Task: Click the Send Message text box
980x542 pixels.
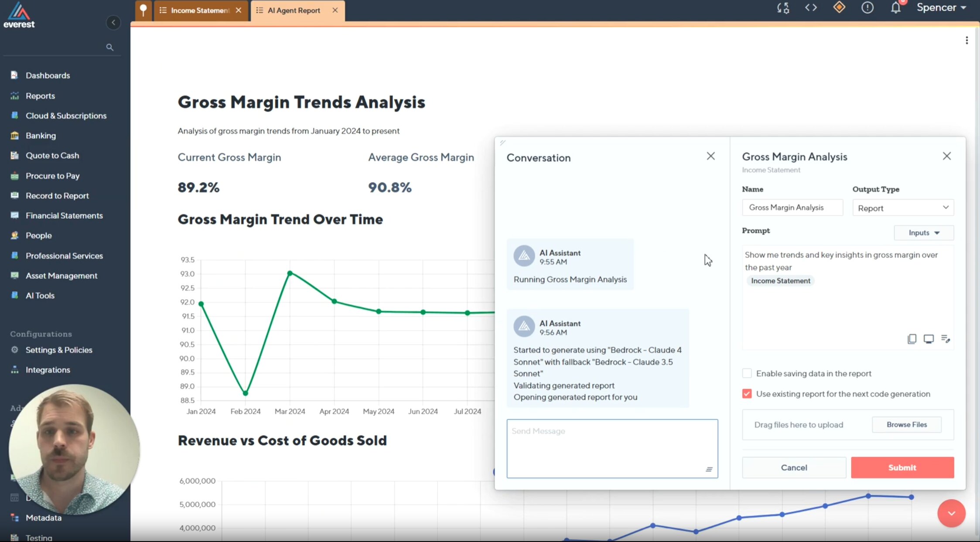Action: point(611,448)
